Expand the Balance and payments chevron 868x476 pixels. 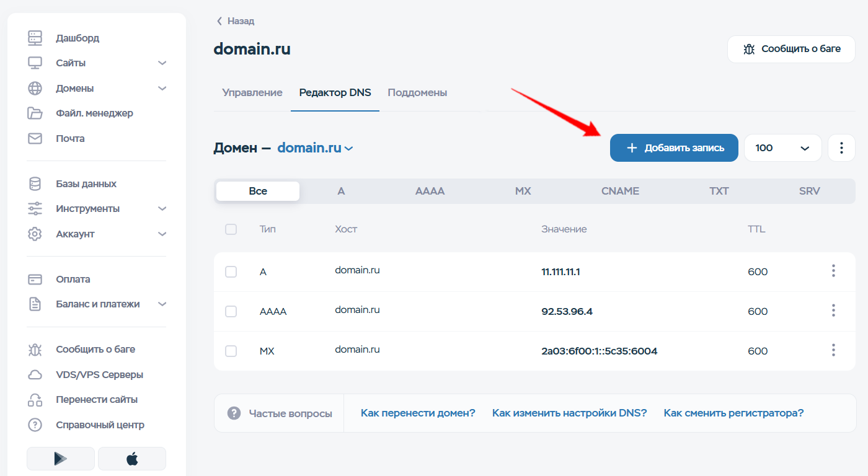point(162,304)
